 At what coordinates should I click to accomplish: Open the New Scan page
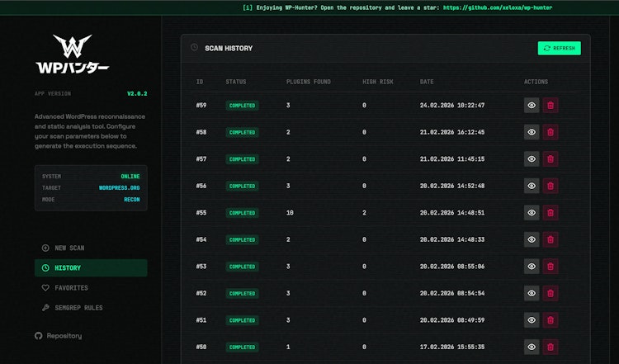pos(91,248)
